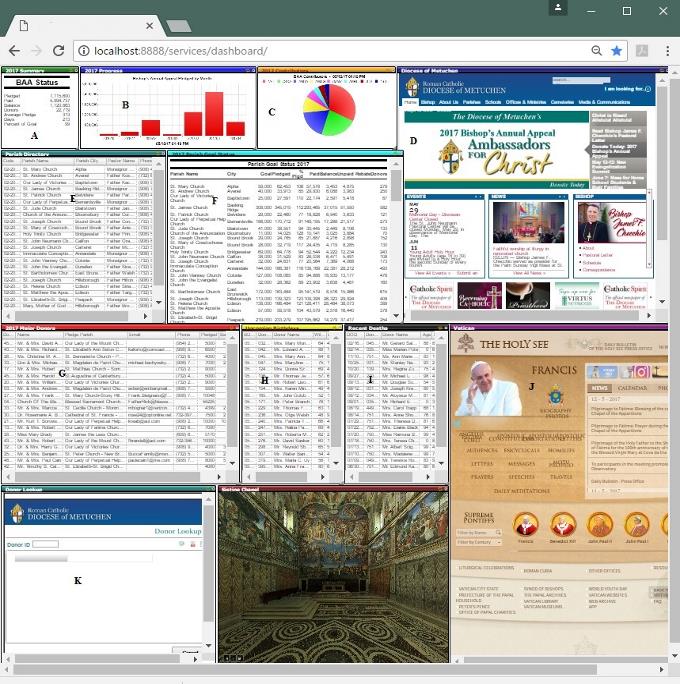Screen dimensions: 680x684
Task: Select the John Paul I pontiff medallion
Action: [637, 525]
